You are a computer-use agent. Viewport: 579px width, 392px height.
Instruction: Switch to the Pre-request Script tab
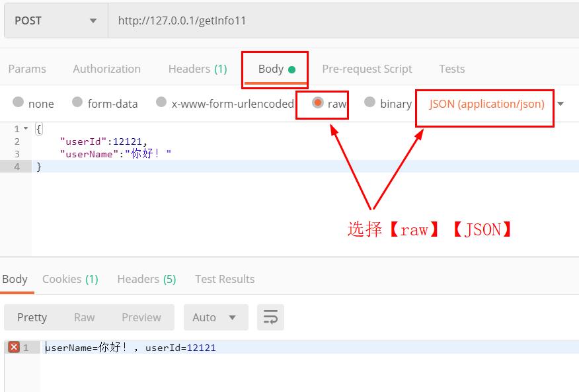pyautogui.click(x=367, y=69)
